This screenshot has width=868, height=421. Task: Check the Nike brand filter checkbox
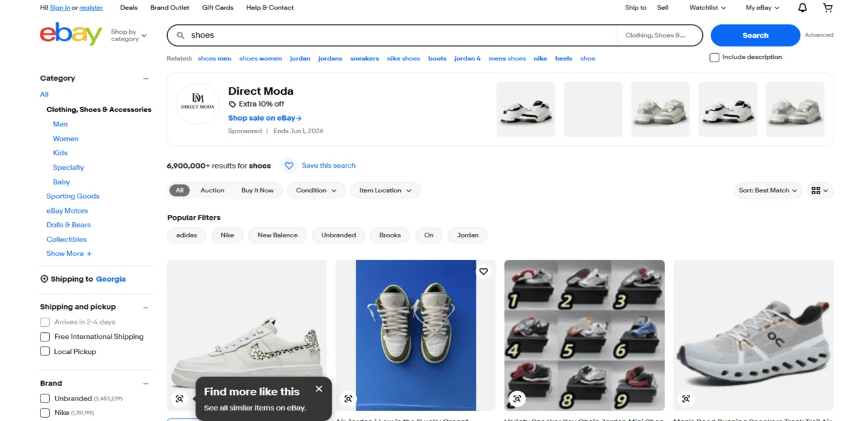45,412
